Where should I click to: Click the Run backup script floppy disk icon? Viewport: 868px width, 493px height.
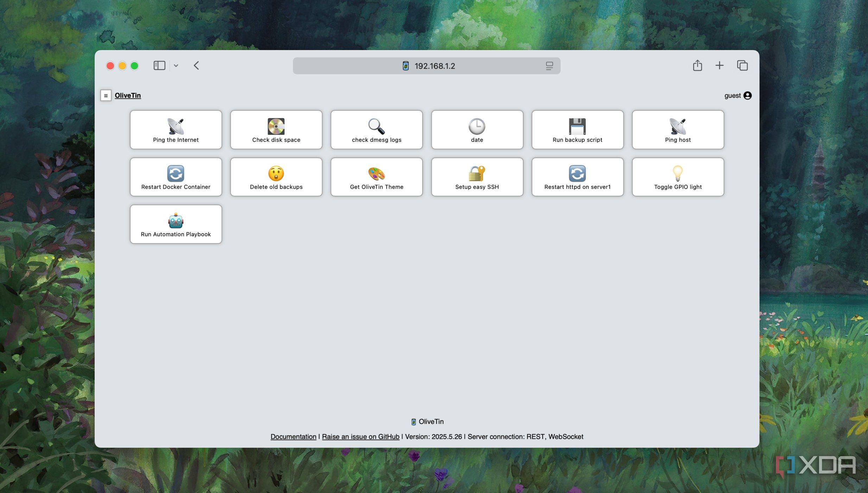pos(577,126)
